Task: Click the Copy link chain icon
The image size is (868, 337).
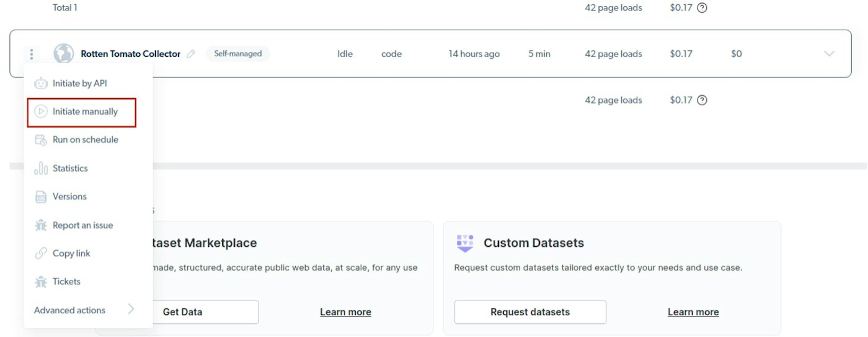Action: (42, 253)
